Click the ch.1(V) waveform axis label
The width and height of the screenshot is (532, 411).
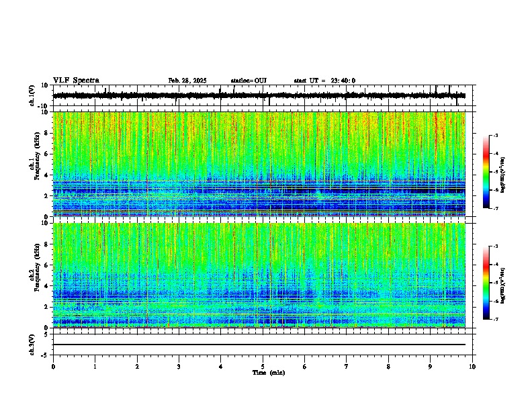32,95
